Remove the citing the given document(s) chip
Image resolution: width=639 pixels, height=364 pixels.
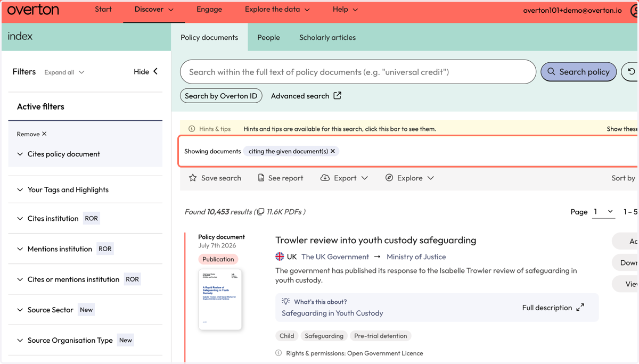(333, 151)
